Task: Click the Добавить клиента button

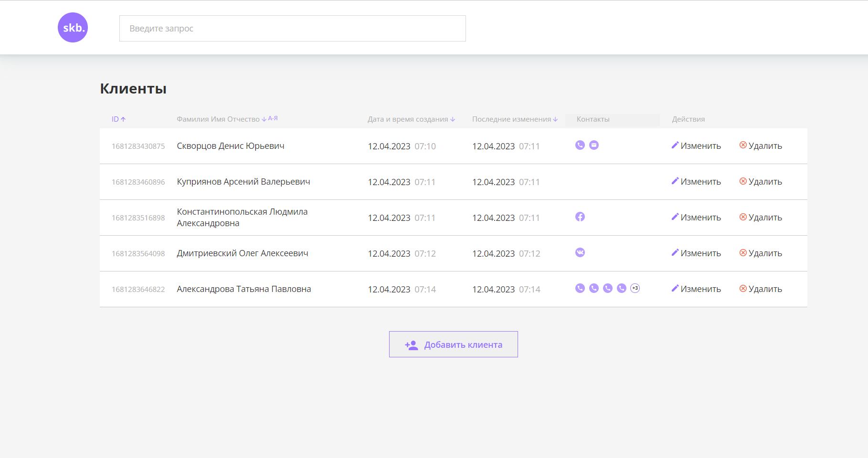Action: (x=453, y=344)
